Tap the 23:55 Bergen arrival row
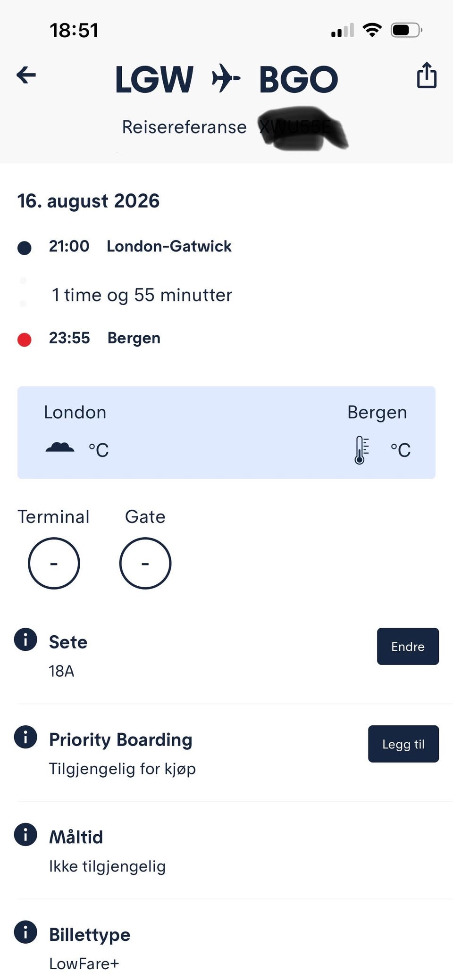453x980 pixels. 105,338
